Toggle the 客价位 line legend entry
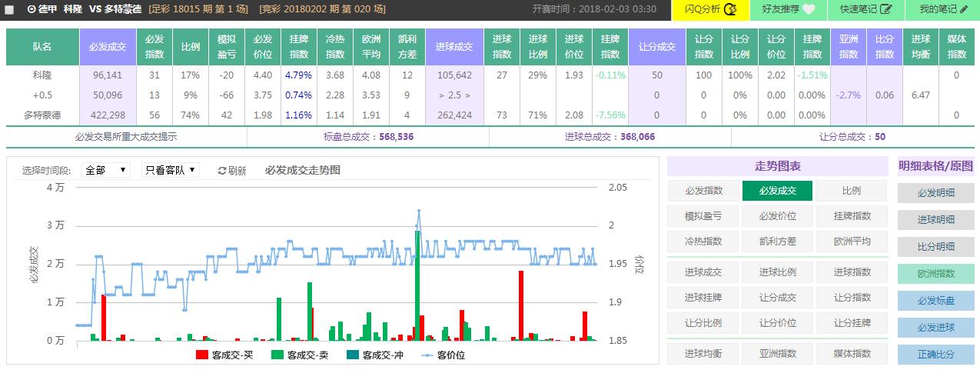The height and width of the screenshot is (370, 980). pos(443,355)
